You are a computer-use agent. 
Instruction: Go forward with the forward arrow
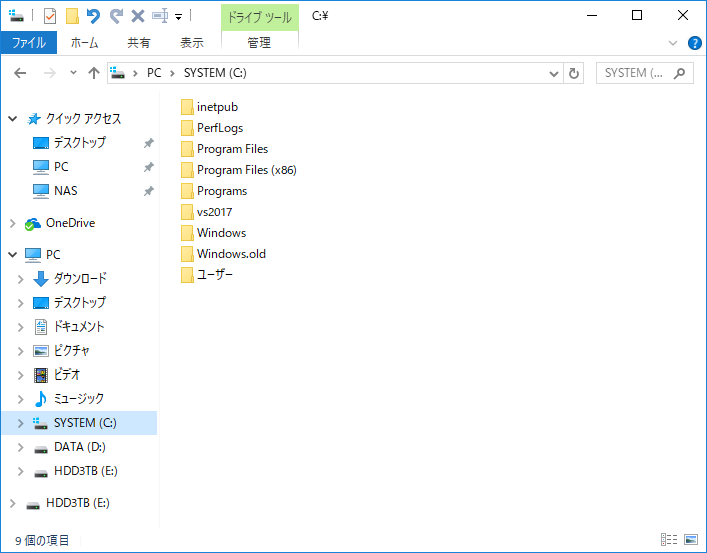click(x=50, y=73)
